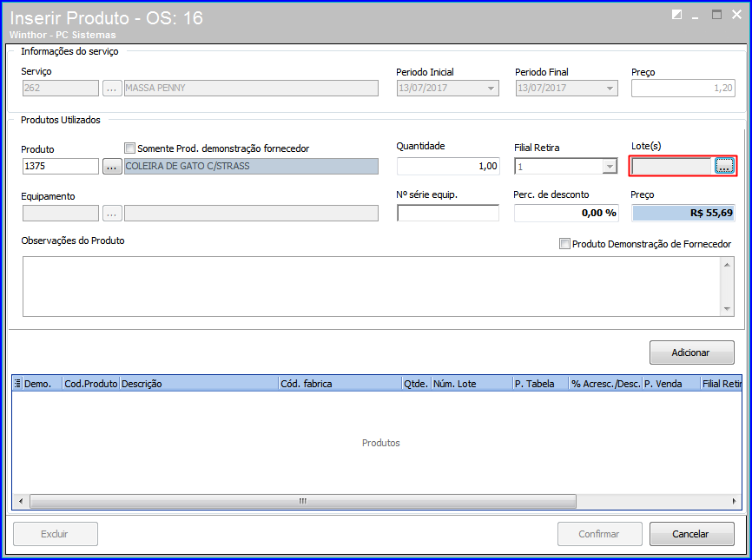Click the Qtde. column header
Viewport: 752px width, 560px height.
pos(417,384)
